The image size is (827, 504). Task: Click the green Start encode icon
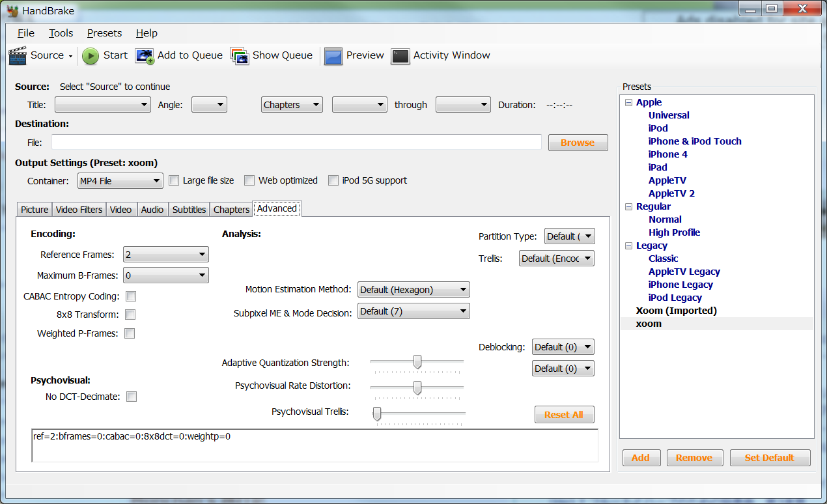(90, 56)
